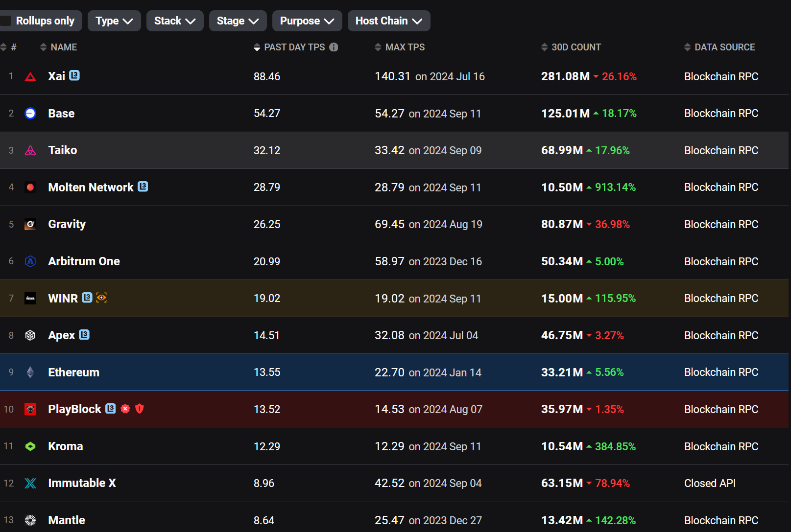This screenshot has width=791, height=532.
Task: Click the Immutable X logo icon
Action: click(30, 484)
